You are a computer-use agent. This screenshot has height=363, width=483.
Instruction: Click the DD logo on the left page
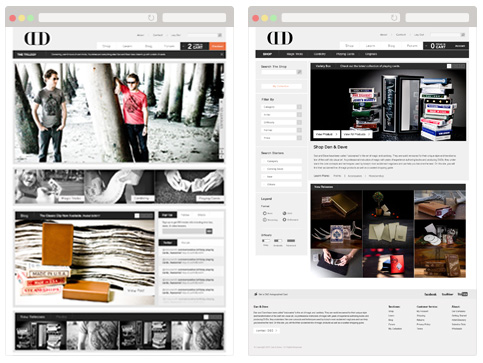(x=37, y=38)
